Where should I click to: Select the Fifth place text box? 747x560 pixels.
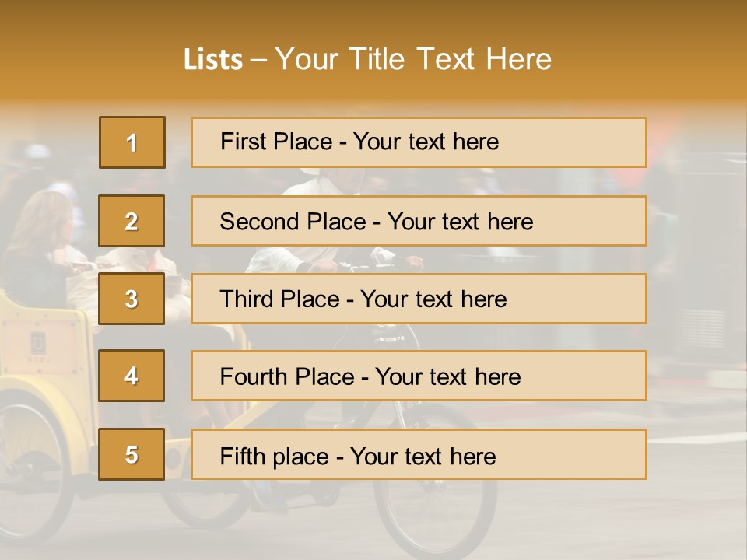click(x=419, y=454)
